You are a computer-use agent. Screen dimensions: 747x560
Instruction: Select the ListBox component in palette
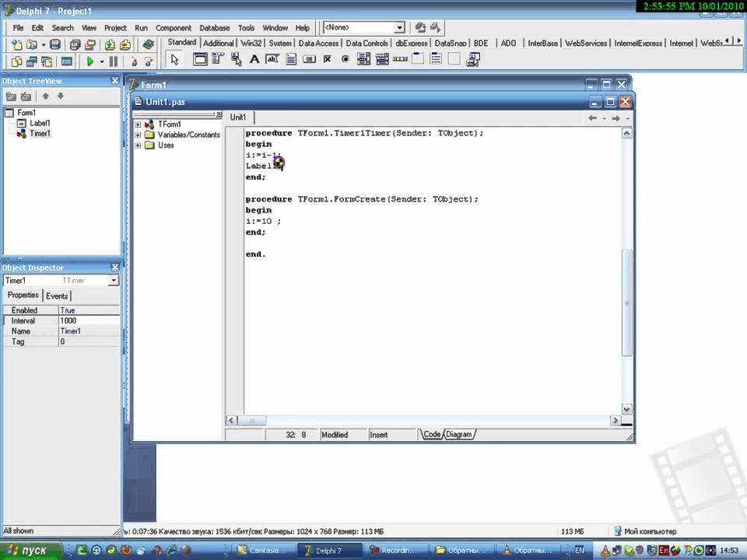pos(363,59)
